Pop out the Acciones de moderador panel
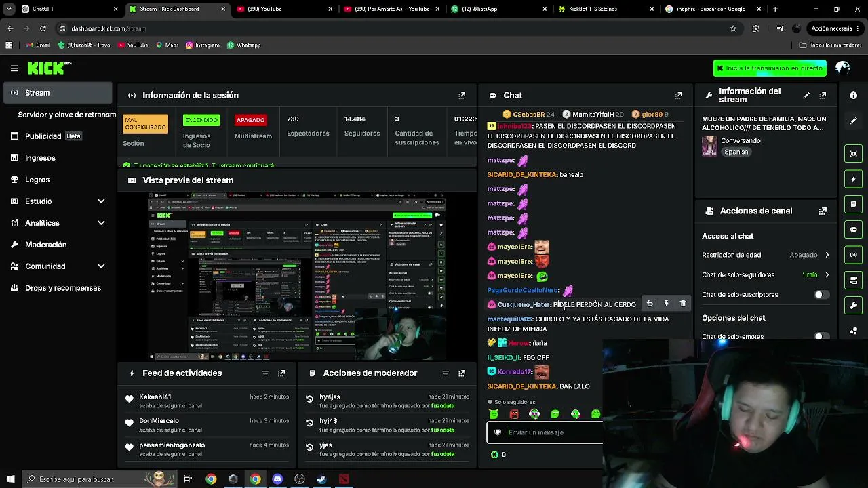 click(x=462, y=373)
